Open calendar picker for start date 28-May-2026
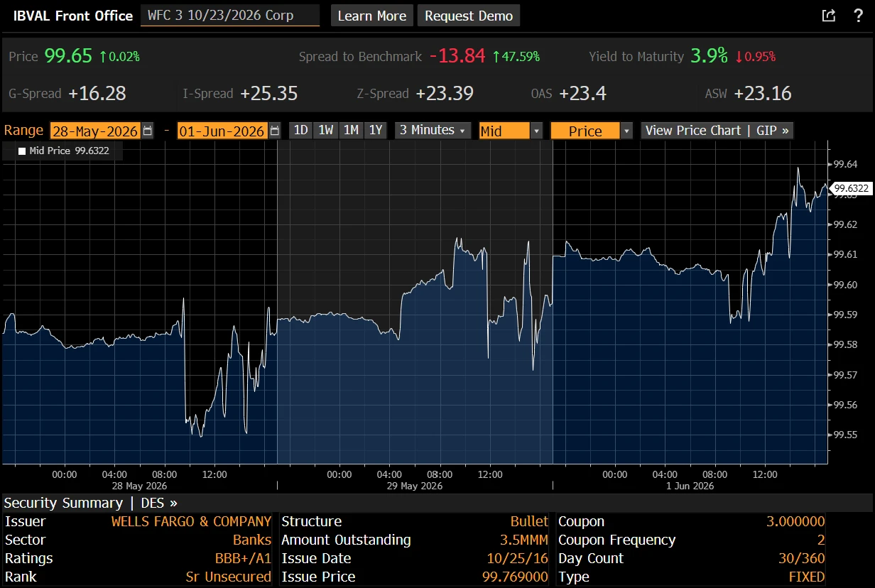875x588 pixels. (147, 131)
